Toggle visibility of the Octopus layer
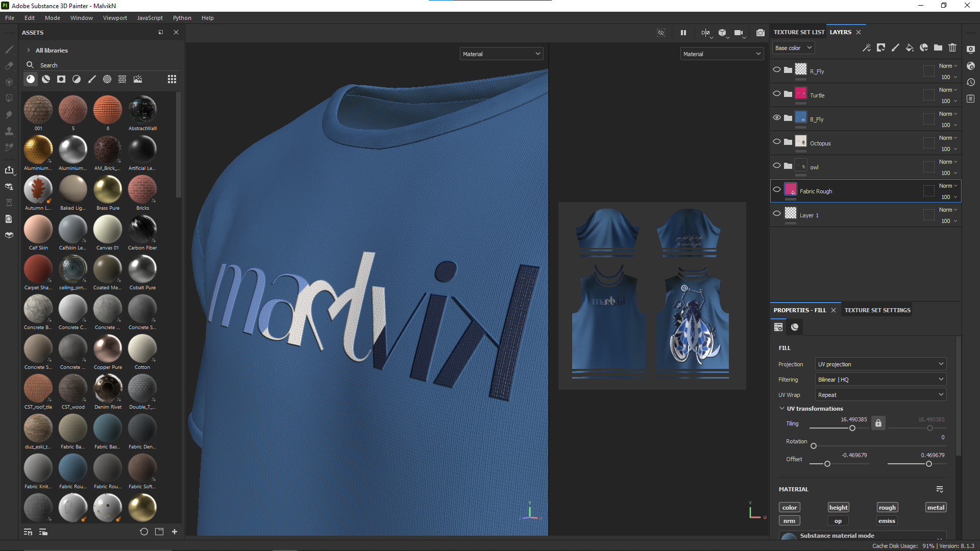 pos(776,142)
